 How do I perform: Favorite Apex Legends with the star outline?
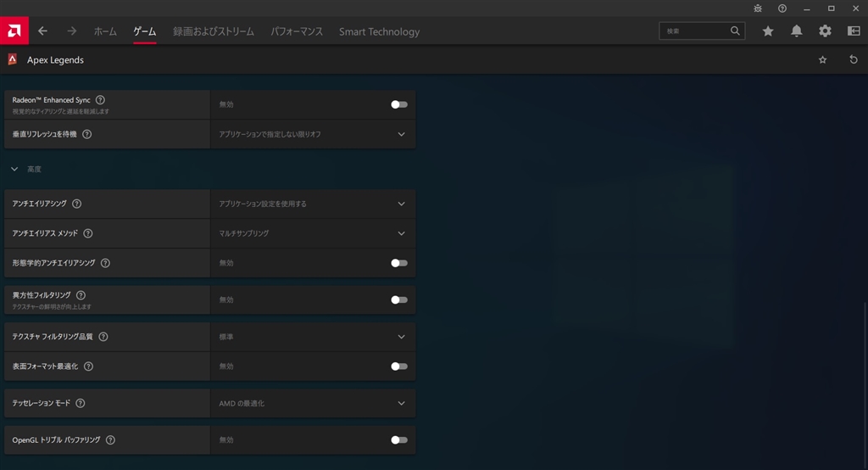(x=822, y=60)
